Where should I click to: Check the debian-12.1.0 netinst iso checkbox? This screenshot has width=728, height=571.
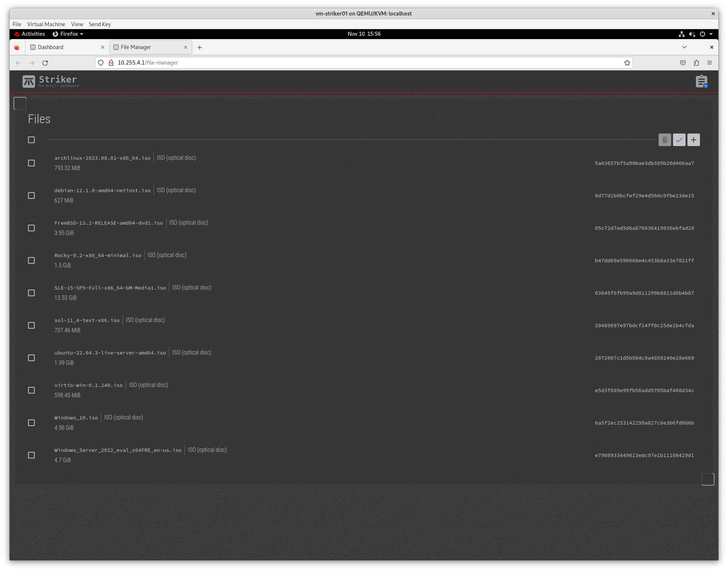[x=31, y=195]
